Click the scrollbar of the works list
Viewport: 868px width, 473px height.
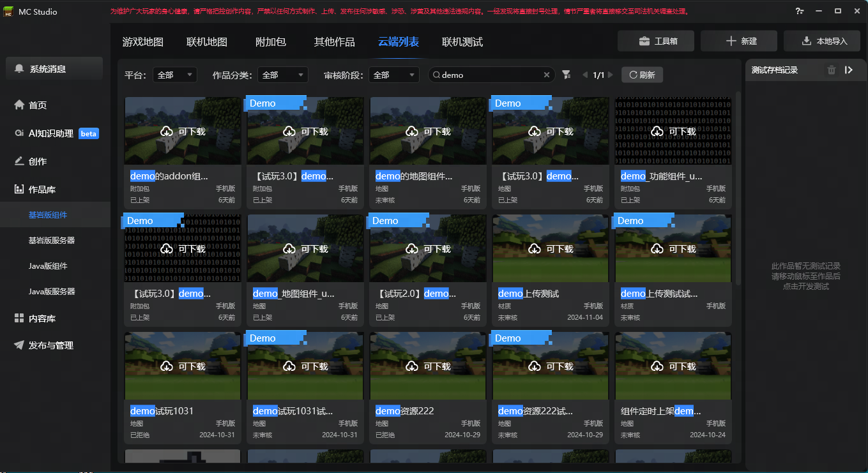coord(739,188)
